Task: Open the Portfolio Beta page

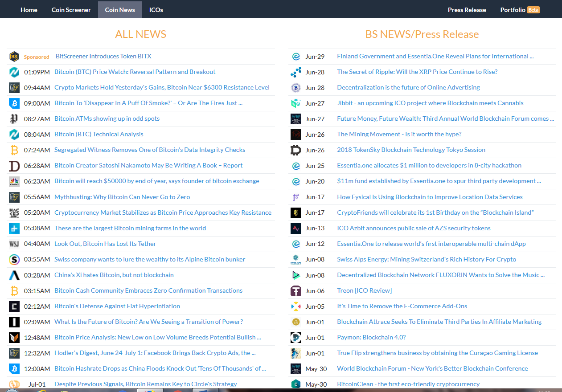Action: pyautogui.click(x=520, y=10)
